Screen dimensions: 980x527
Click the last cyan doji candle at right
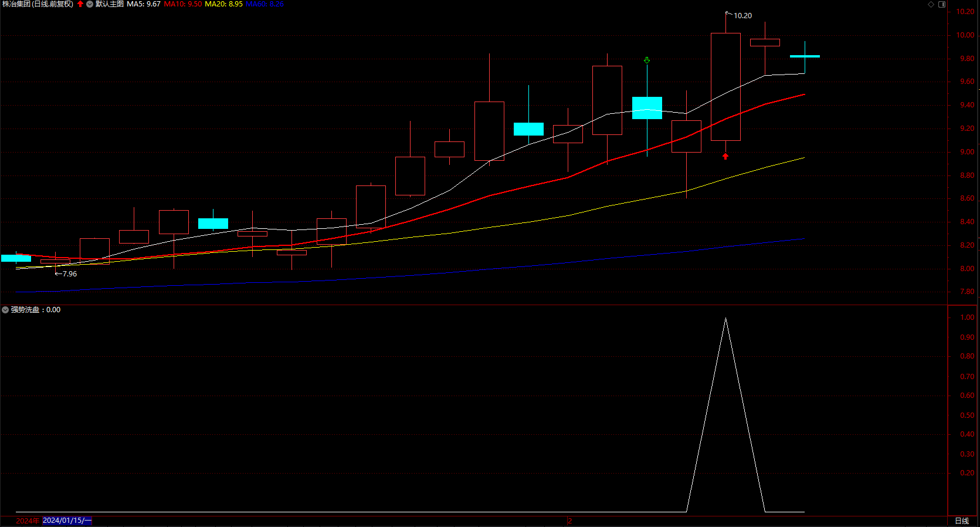coord(805,56)
